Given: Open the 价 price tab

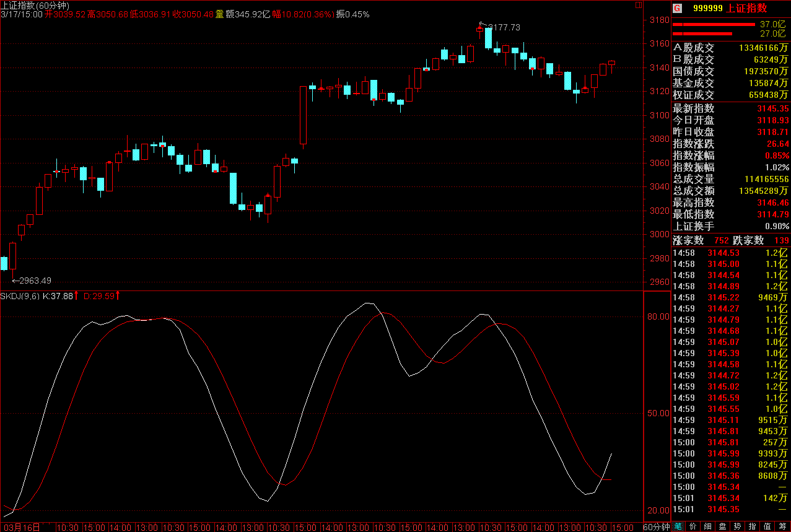Looking at the screenshot, I should click(x=693, y=526).
